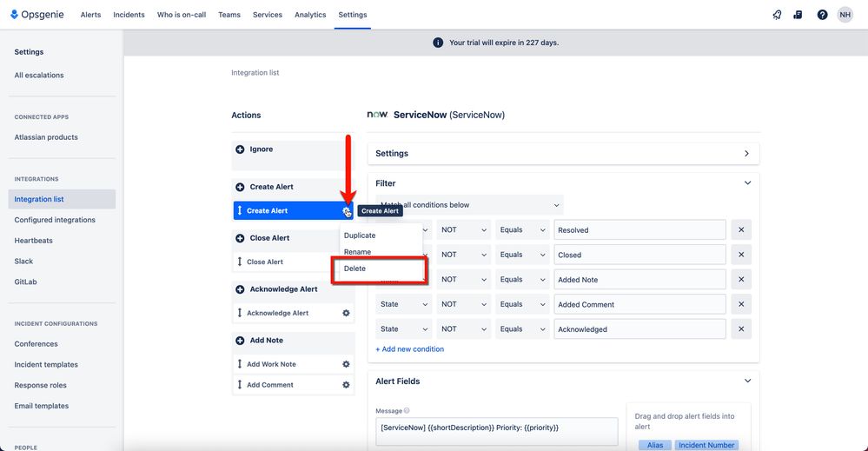
Task: Open Slack in sidebar
Action: [x=23, y=262]
